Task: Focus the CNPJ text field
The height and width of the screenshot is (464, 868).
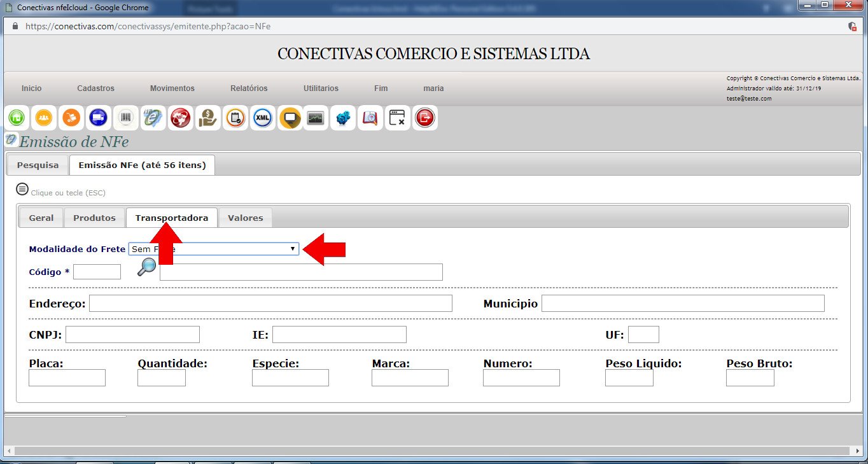Action: click(x=132, y=334)
